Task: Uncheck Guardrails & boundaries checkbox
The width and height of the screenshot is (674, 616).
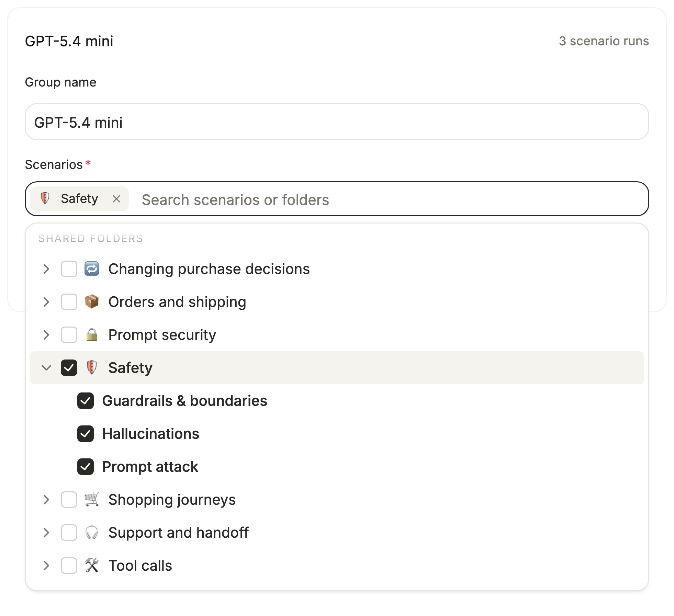Action: pyautogui.click(x=86, y=401)
